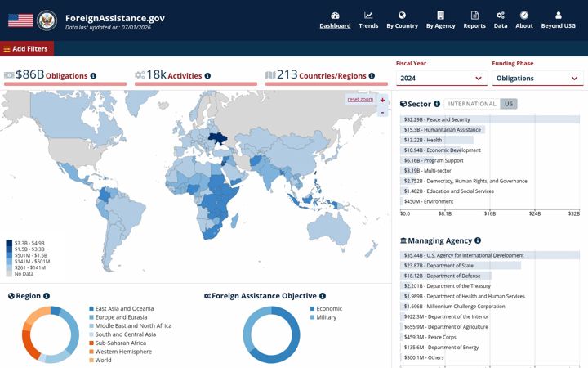Click the $450M - Environment row
Image resolution: width=588 pixels, height=368 pixels.
tap(428, 202)
